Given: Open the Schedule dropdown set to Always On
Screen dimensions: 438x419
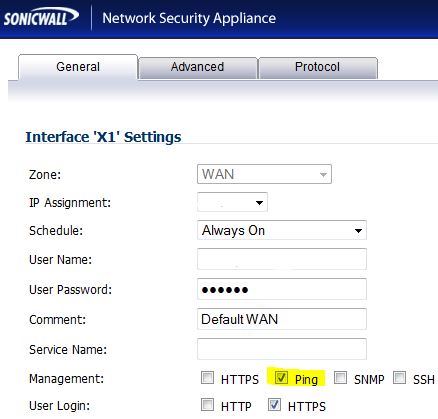Looking at the screenshot, I should pyautogui.click(x=282, y=230).
